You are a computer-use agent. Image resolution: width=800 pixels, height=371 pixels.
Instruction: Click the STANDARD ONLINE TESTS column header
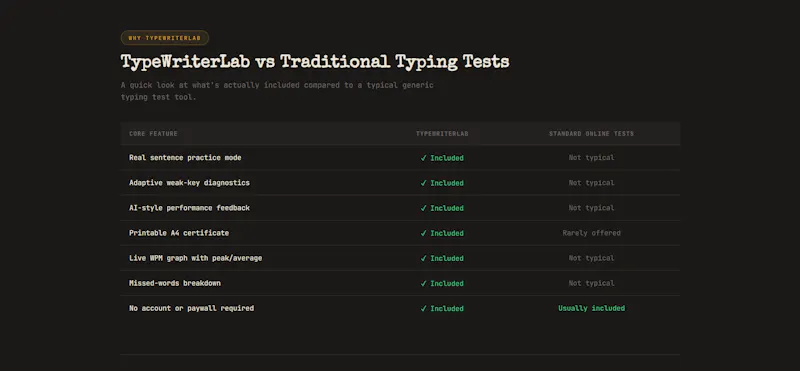pos(591,134)
